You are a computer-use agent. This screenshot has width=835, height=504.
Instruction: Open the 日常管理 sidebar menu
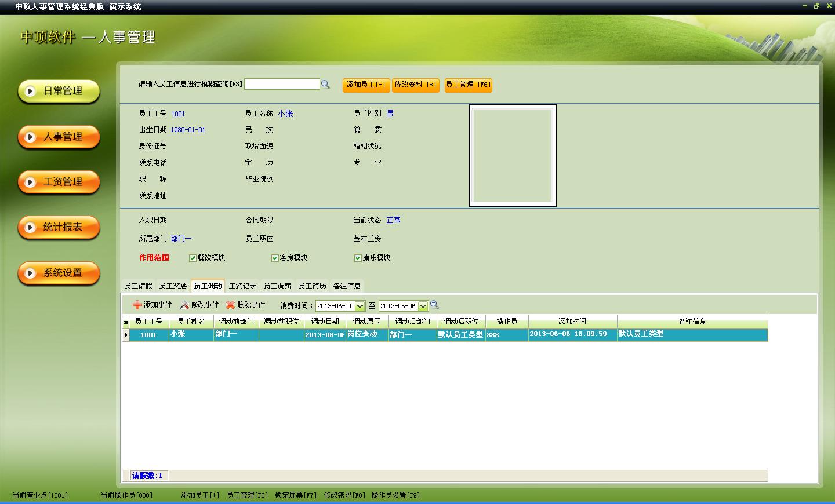pyautogui.click(x=59, y=92)
